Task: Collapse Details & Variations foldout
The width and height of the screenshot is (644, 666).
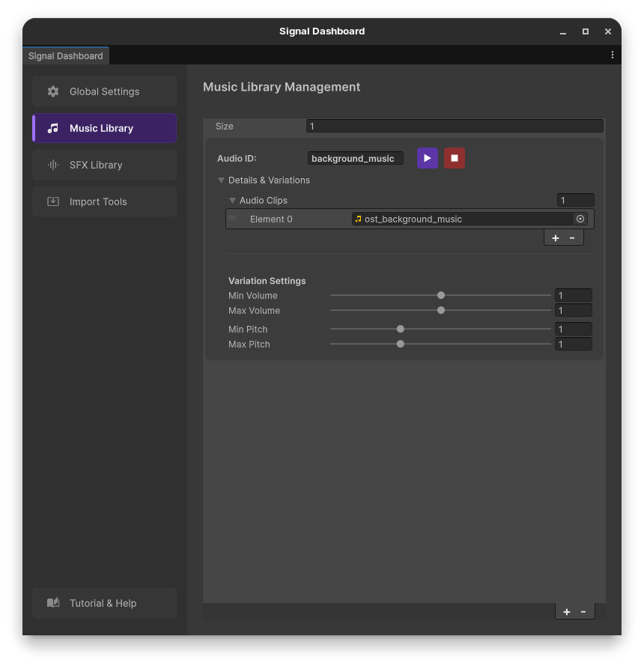Action: click(x=221, y=180)
